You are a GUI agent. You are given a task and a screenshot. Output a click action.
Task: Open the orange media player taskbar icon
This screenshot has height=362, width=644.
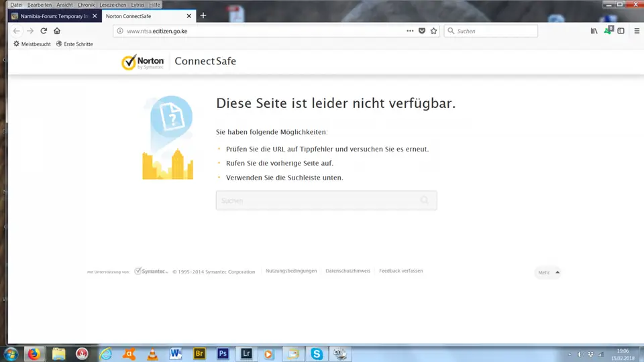pyautogui.click(x=269, y=354)
